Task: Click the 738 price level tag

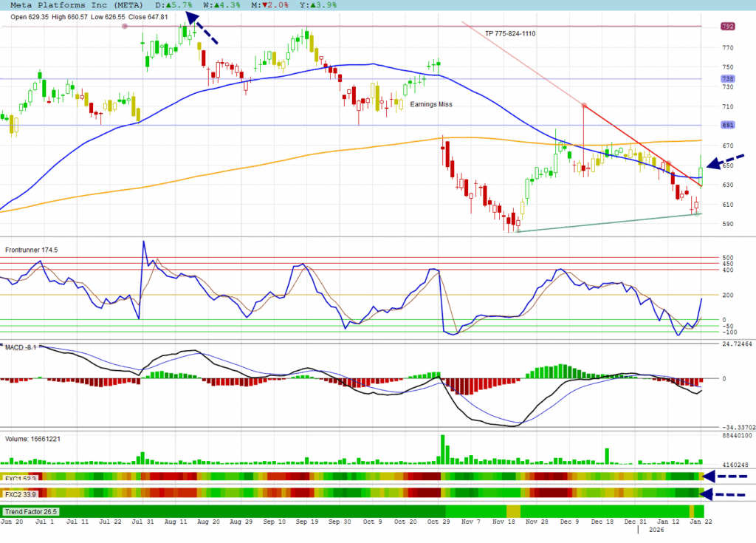Action: click(x=727, y=79)
